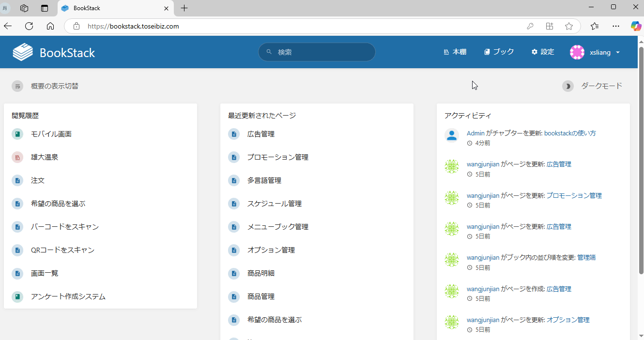
Task: Go to ブック in header navigation
Action: (499, 52)
